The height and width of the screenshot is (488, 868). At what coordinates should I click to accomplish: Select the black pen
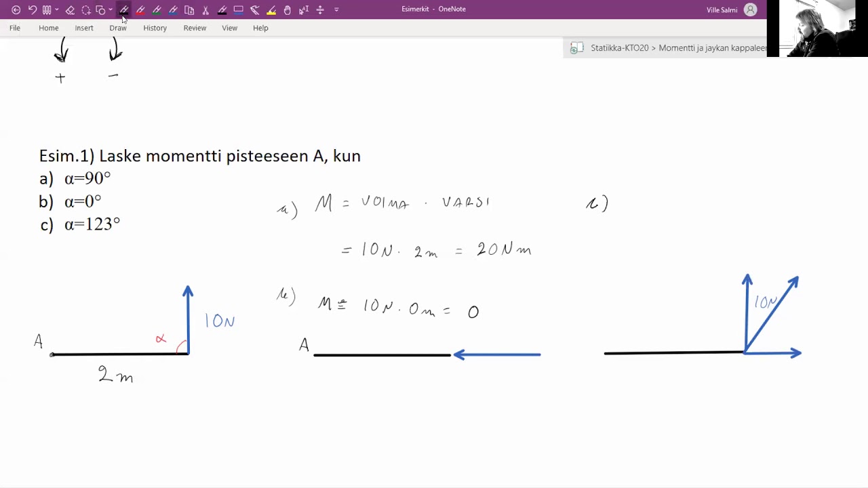click(124, 9)
